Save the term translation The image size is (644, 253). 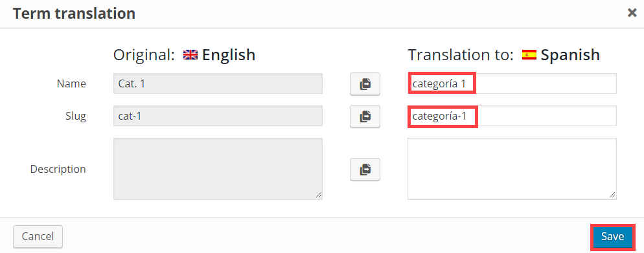[x=612, y=237]
